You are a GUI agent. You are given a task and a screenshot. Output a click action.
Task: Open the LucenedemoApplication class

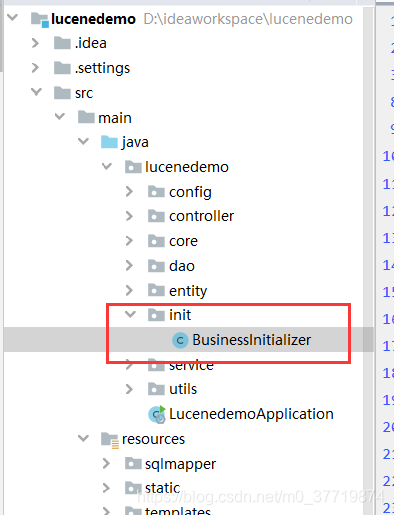[251, 414]
